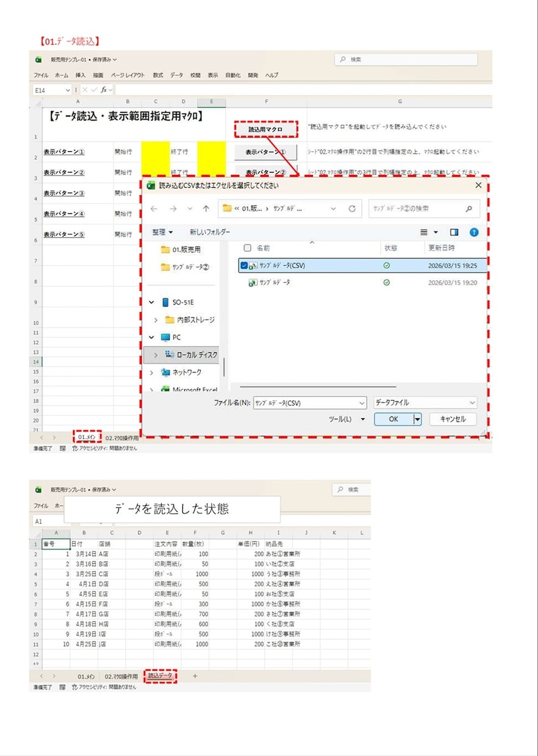
Task: Go back using the dialog's back arrow
Action: [x=154, y=209]
